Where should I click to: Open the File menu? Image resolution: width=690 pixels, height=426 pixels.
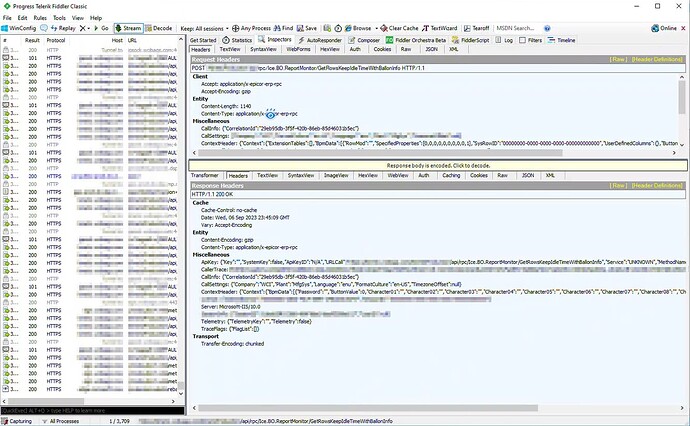click(7, 18)
